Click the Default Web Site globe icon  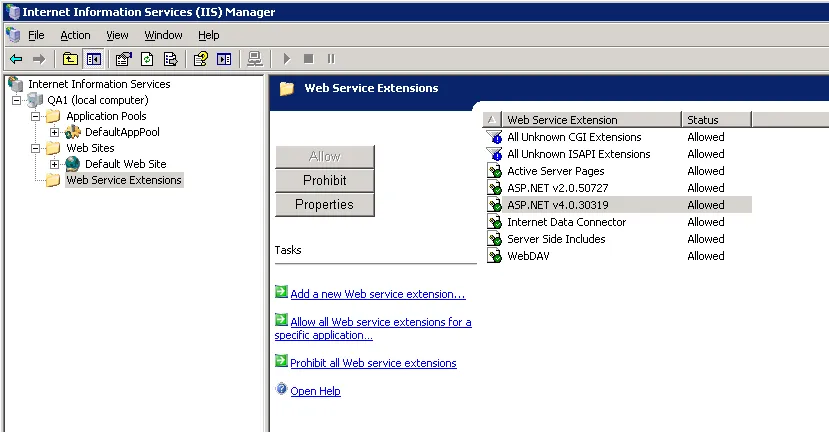(73, 164)
